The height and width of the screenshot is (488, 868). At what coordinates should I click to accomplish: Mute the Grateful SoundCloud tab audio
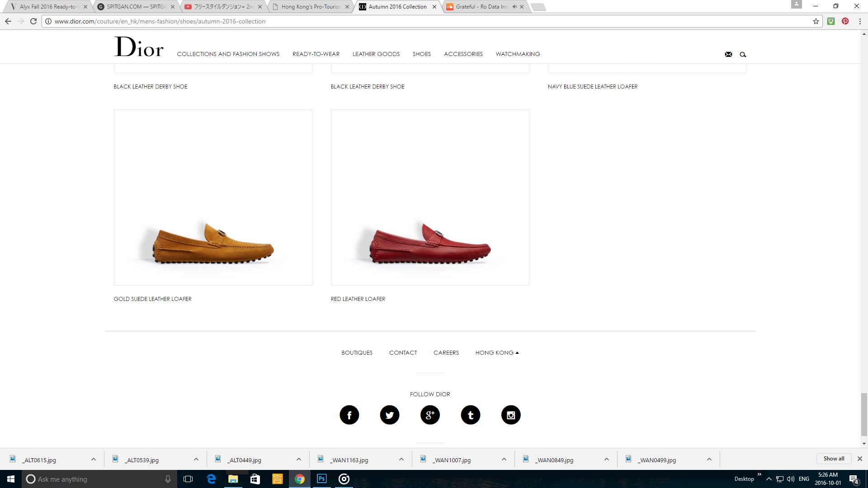pos(514,7)
